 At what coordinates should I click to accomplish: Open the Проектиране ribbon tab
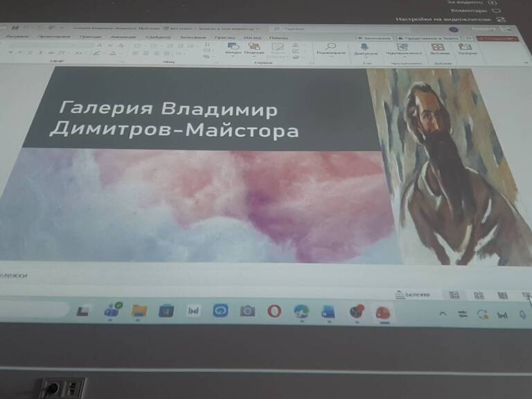[x=54, y=36]
